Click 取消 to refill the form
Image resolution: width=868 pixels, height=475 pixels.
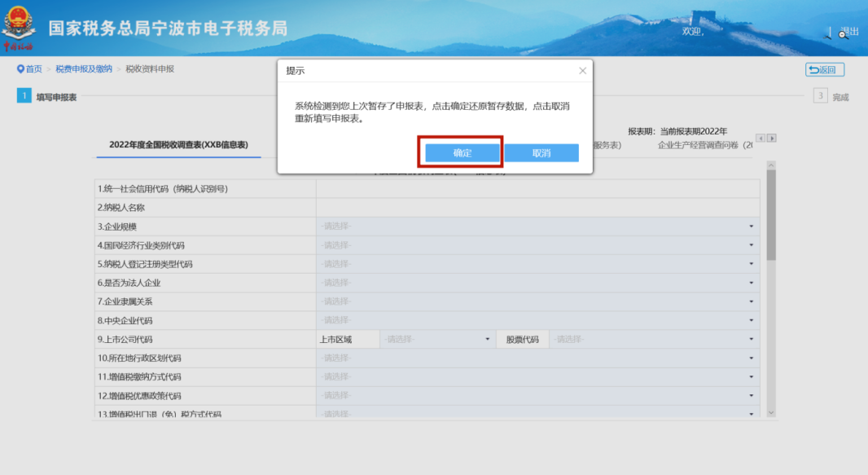tap(541, 153)
